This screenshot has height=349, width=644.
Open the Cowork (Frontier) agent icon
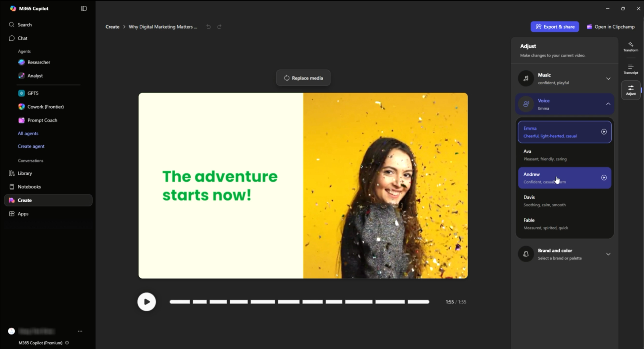click(22, 107)
